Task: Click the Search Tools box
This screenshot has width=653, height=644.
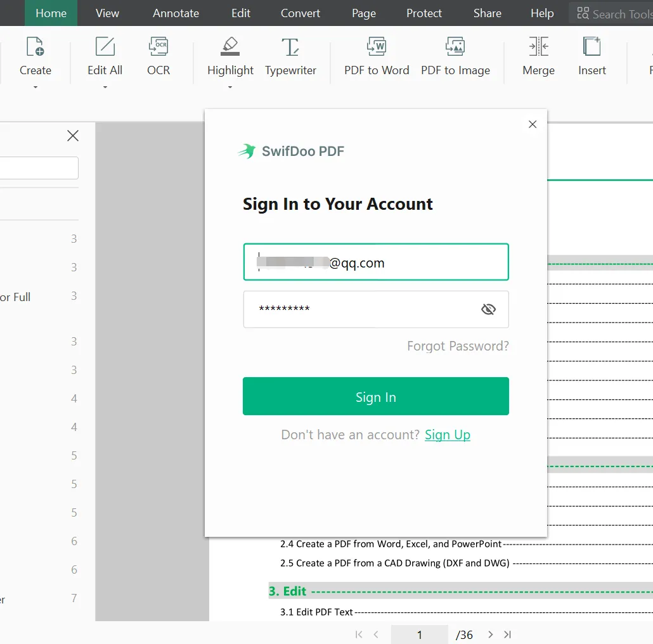Action: pos(611,14)
